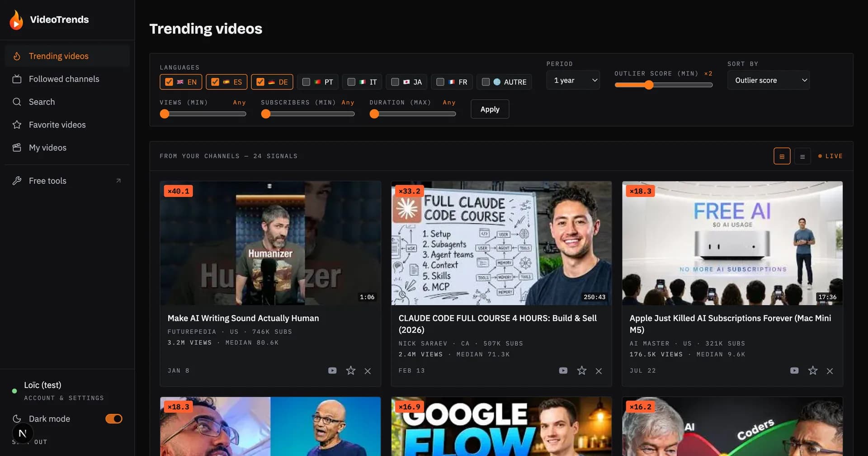Image resolution: width=868 pixels, height=456 pixels.
Task: Star the Apple Just Killed AI video
Action: [x=812, y=371]
